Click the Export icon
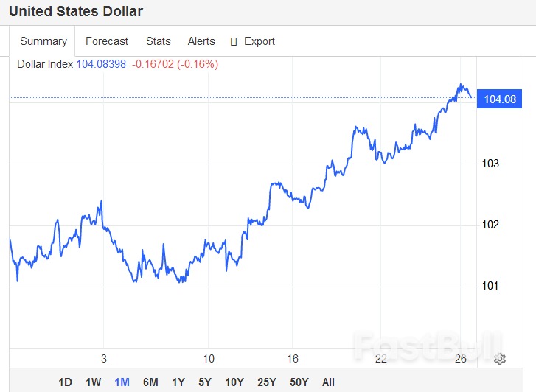The width and height of the screenshot is (536, 392). click(x=234, y=41)
